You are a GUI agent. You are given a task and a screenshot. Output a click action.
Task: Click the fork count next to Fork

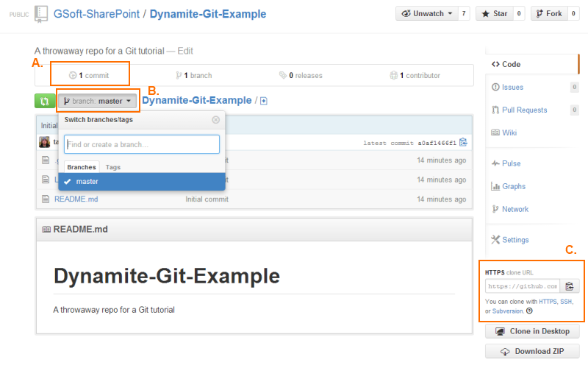(573, 13)
